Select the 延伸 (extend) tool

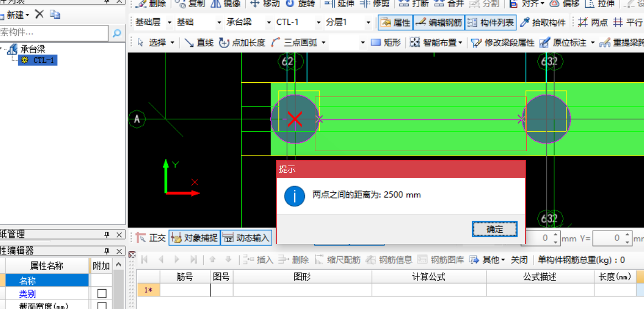coord(340,4)
